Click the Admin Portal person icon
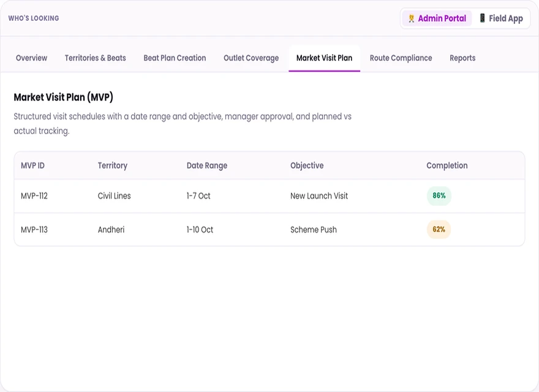Viewport: 539px width, 392px height. (411, 18)
